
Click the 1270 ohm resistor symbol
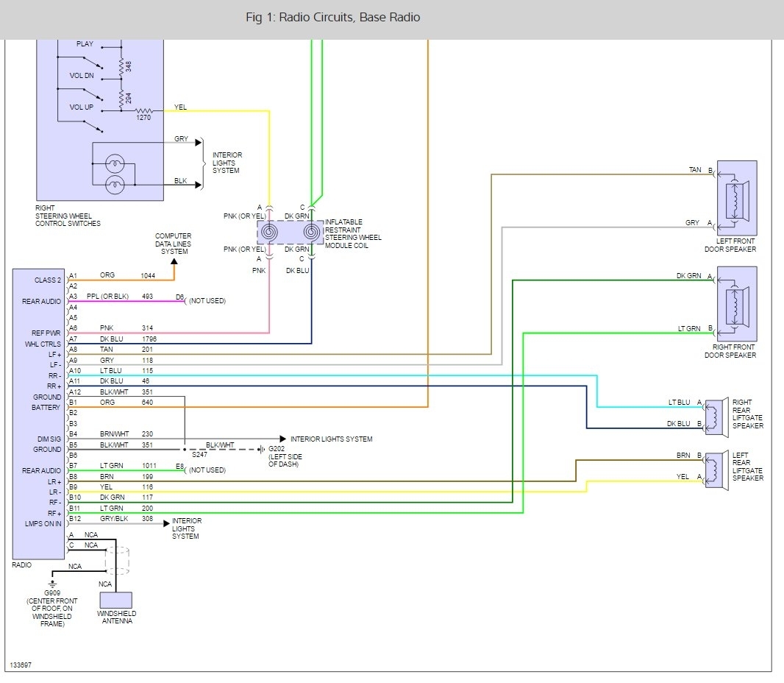point(144,111)
